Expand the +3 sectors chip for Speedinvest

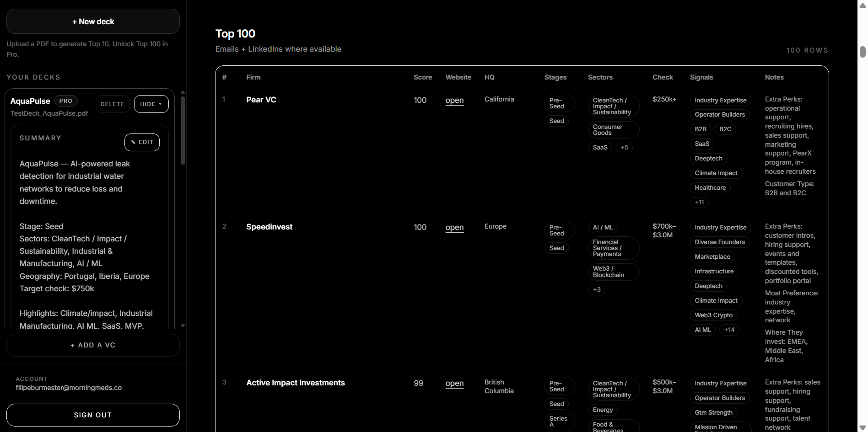[597, 289]
